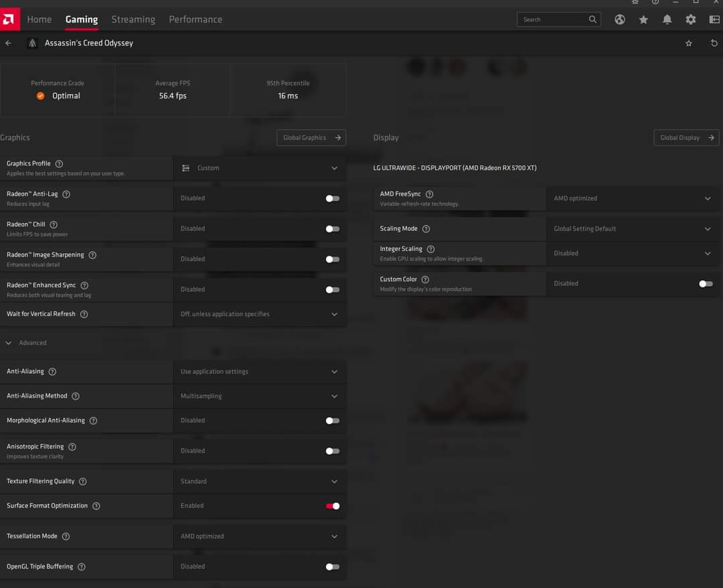
Task: Toggle the sidebar panel icon
Action: coord(714,19)
